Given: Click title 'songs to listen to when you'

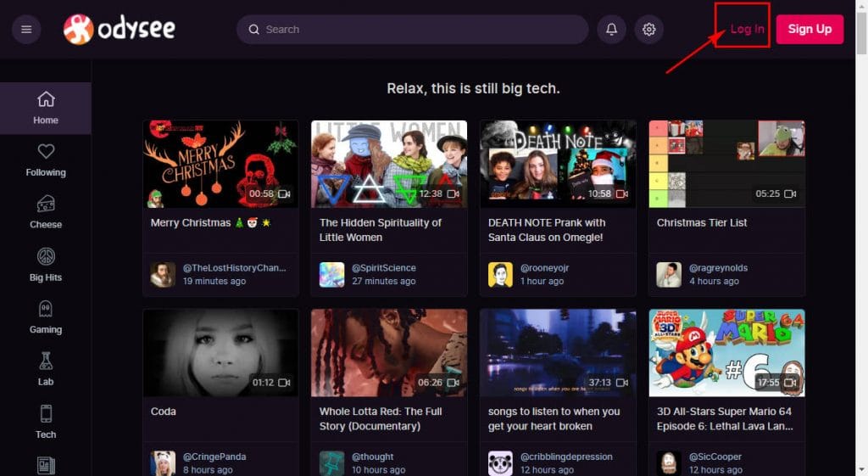Looking at the screenshot, I should click(554, 419).
